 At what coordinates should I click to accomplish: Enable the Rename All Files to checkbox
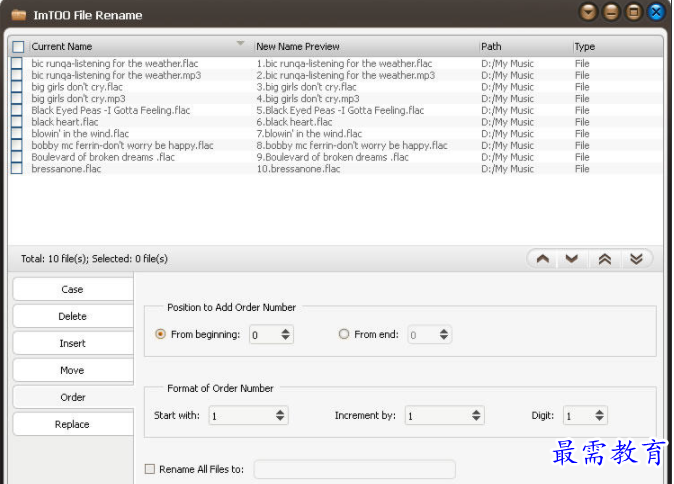150,469
